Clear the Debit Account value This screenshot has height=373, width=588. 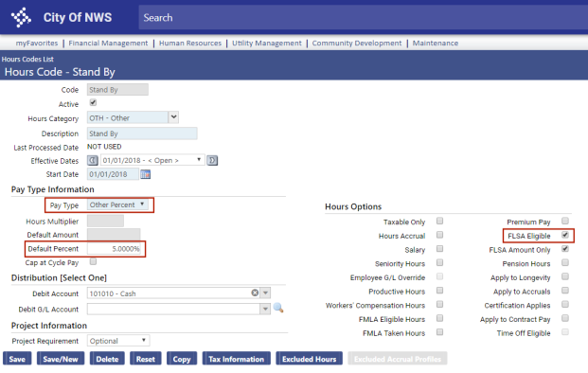coord(255,293)
